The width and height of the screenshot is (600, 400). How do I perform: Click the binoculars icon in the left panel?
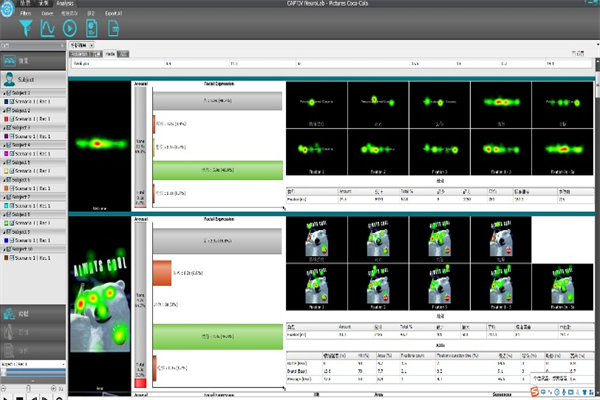(x=9, y=60)
